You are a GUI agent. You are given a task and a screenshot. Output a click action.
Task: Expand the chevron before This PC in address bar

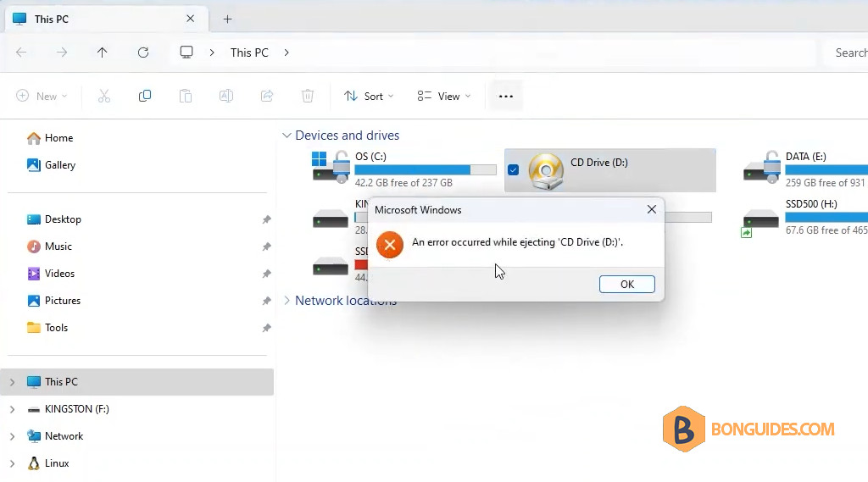[x=212, y=53]
